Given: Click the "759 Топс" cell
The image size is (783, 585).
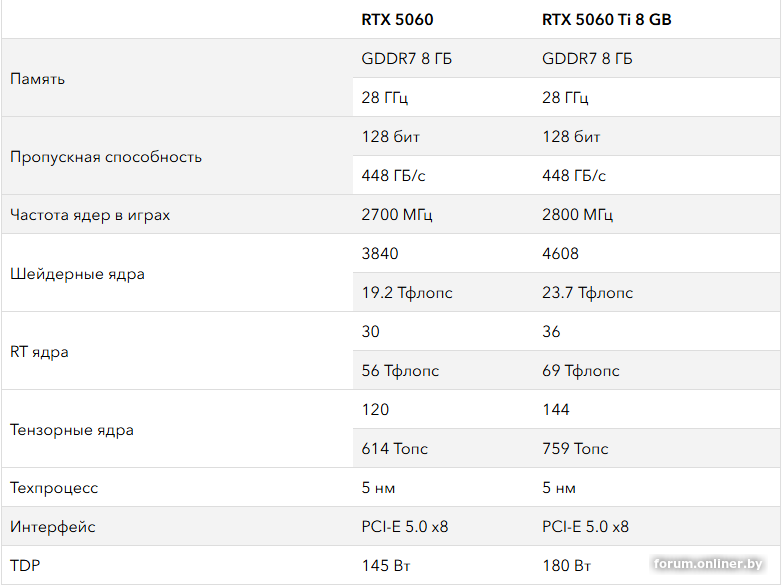Looking at the screenshot, I should coord(582,449).
